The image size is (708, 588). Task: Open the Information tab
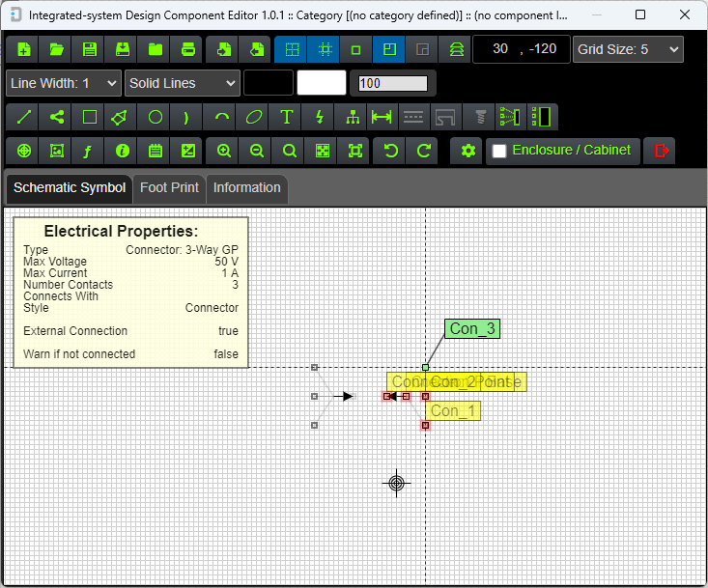point(246,187)
